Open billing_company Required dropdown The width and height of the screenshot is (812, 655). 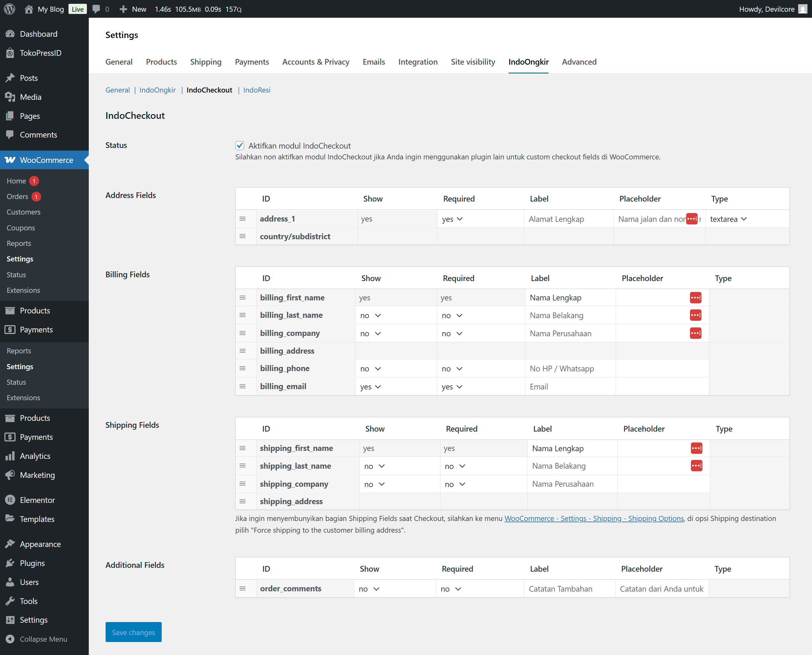click(x=452, y=334)
